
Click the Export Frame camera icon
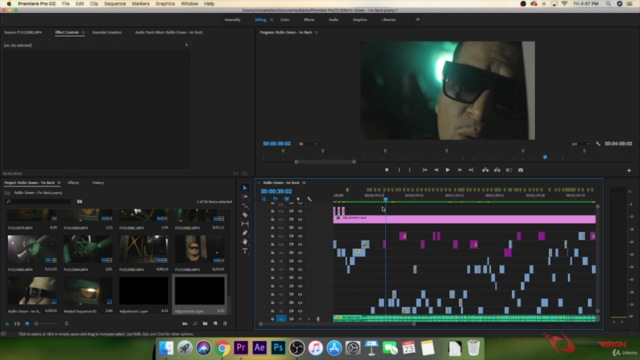point(520,170)
